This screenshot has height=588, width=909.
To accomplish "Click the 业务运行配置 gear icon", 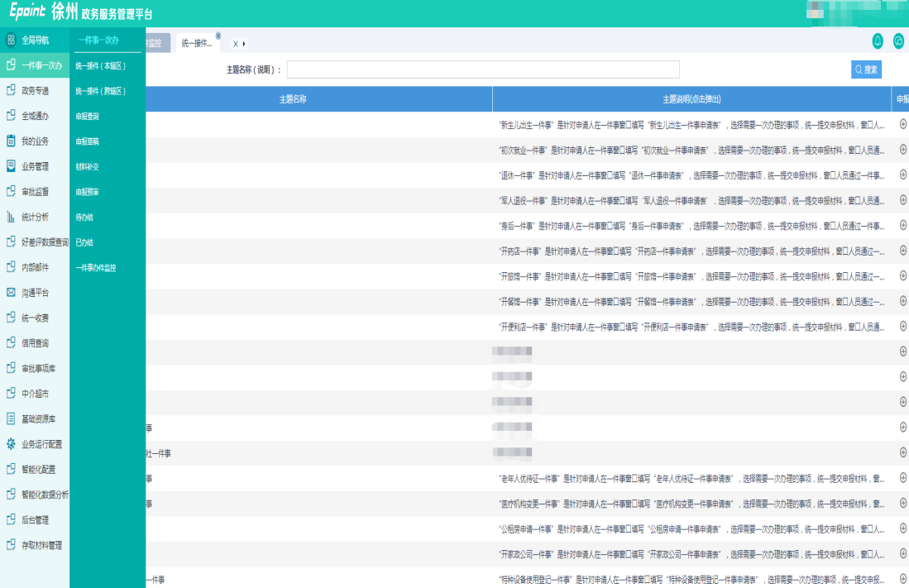I will pyautogui.click(x=11, y=444).
